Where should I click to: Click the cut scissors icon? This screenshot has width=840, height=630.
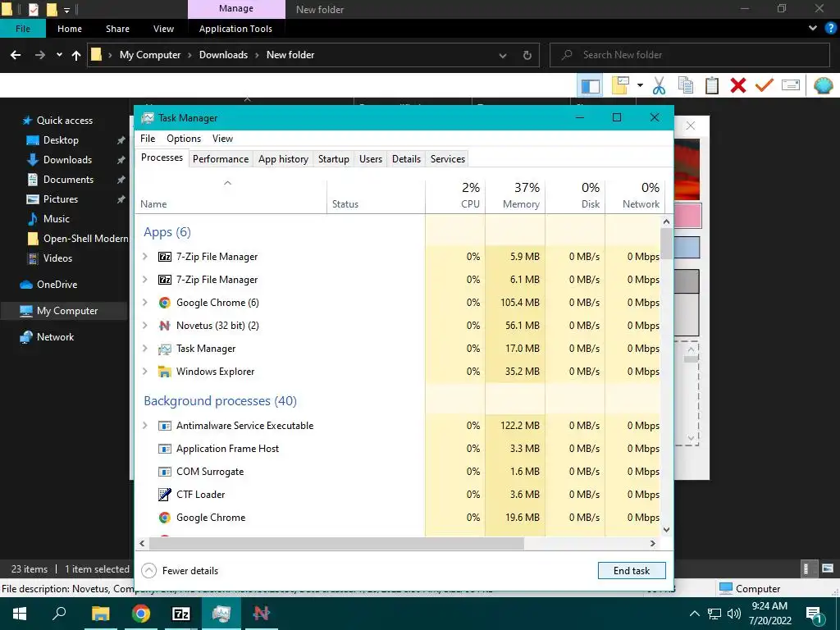point(659,85)
